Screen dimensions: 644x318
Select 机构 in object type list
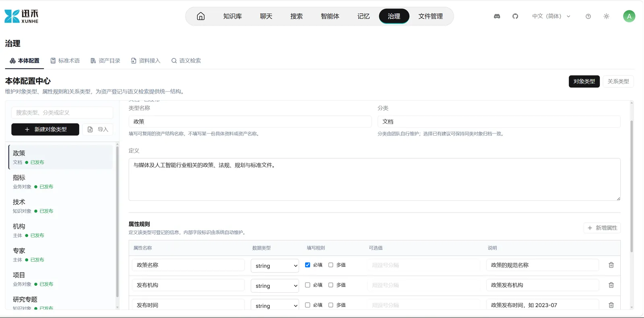pos(61,230)
